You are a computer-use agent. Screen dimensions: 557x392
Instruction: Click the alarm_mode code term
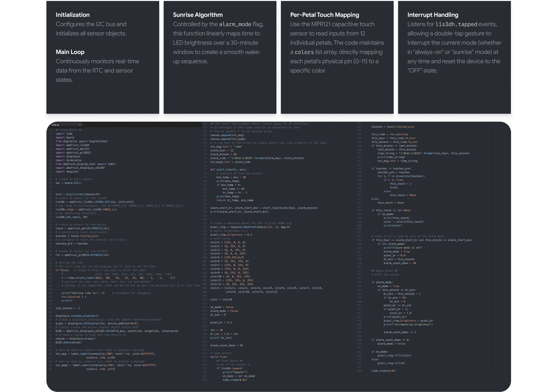[x=235, y=24]
